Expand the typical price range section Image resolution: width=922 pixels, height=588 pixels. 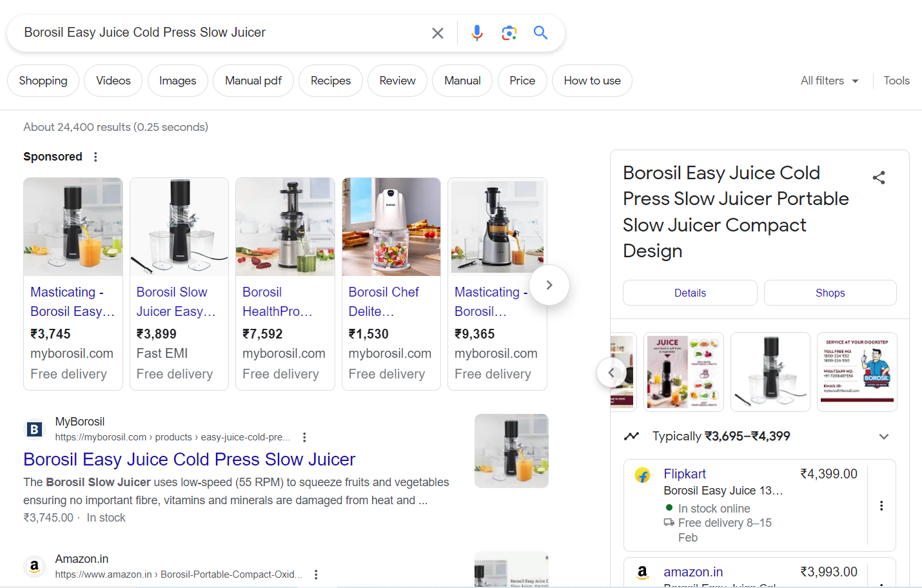pyautogui.click(x=884, y=436)
